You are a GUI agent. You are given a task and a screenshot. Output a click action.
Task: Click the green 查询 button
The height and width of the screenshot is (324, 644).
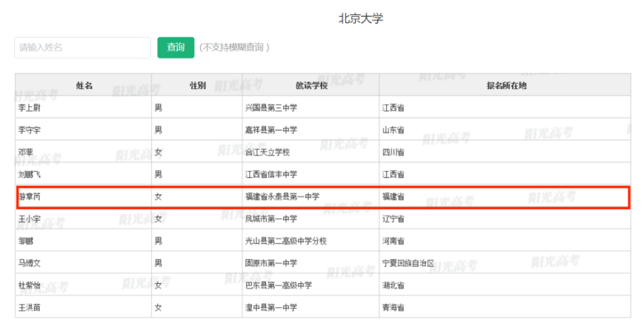click(x=176, y=47)
